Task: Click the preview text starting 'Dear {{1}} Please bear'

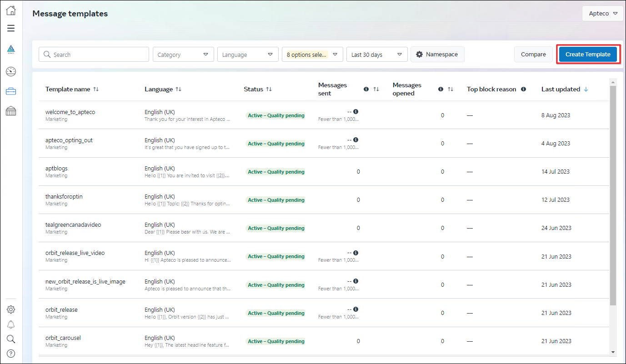Action: (187, 232)
